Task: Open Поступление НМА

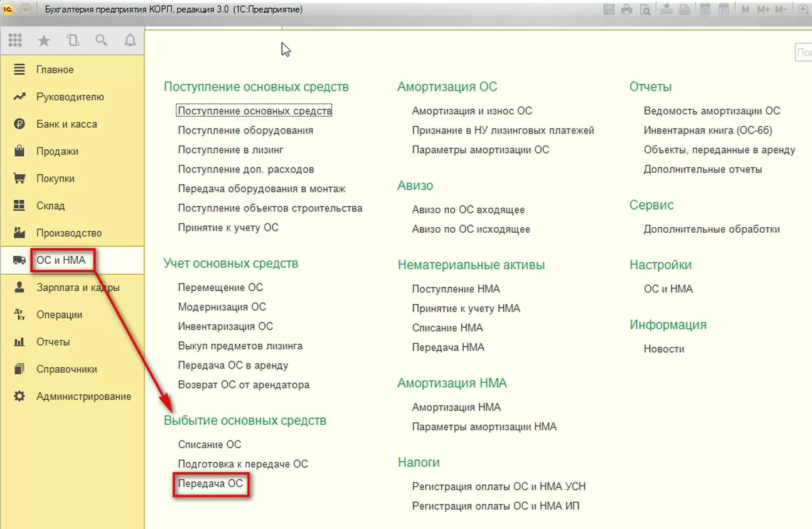Action: click(456, 289)
